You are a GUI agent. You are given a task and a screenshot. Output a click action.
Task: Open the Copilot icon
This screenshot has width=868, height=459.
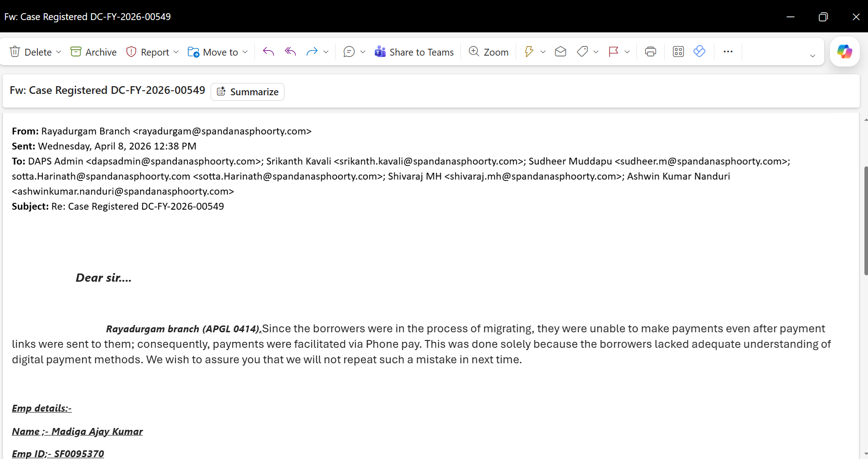coord(844,52)
